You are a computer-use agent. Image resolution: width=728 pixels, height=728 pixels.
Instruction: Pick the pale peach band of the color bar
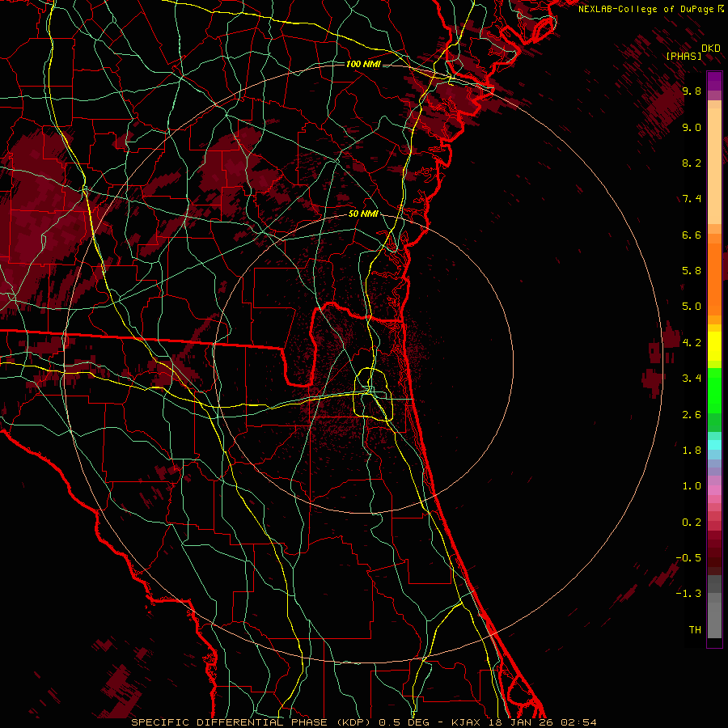click(714, 166)
